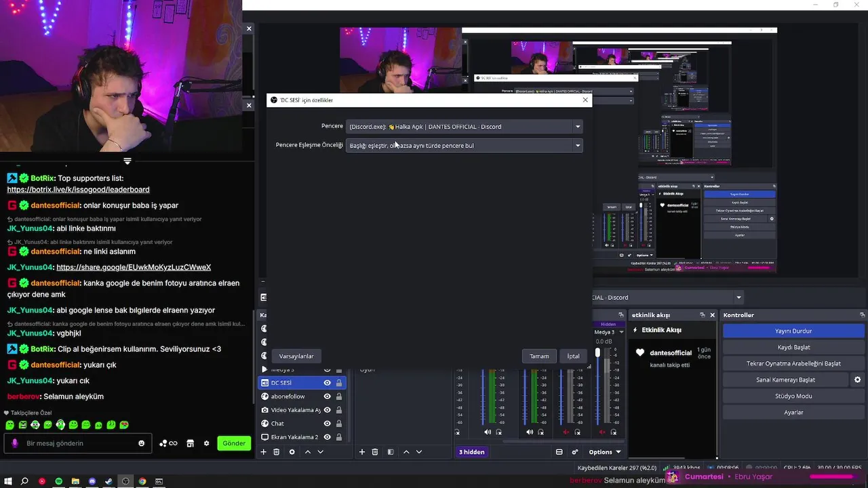
Task: Move the selected source up with the up-arrow under the sources list
Action: (x=308, y=452)
